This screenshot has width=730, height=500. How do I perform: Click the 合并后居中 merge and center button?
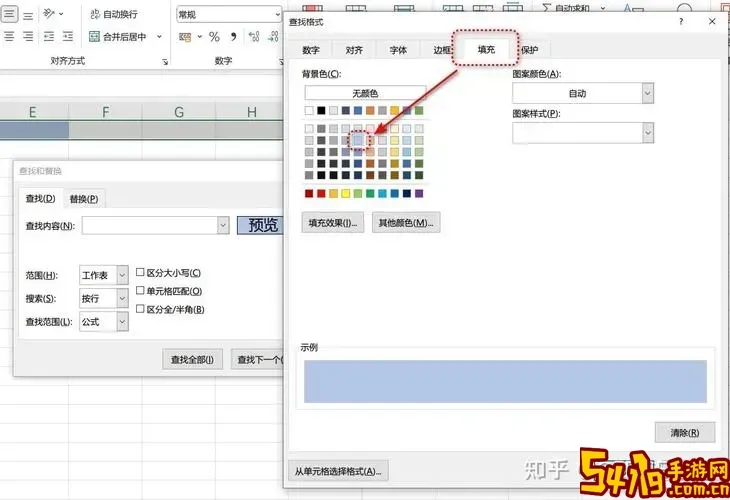[118, 36]
